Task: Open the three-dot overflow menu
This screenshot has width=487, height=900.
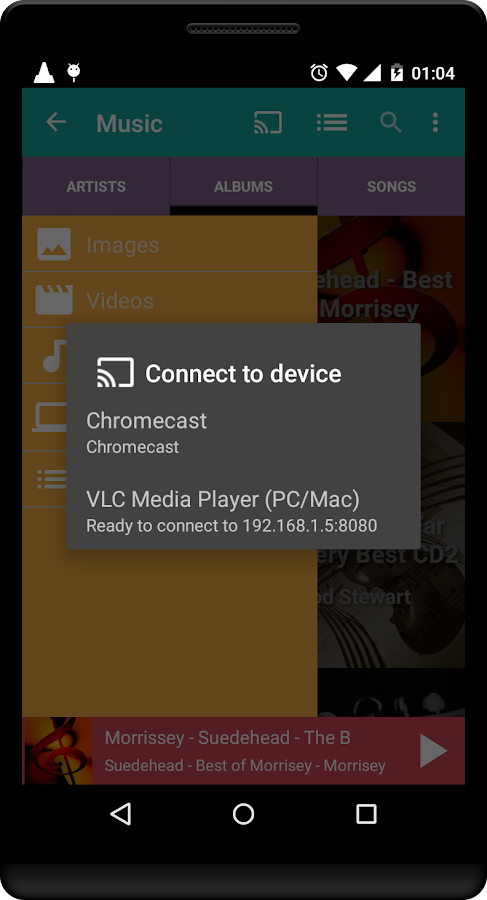Action: click(x=435, y=122)
